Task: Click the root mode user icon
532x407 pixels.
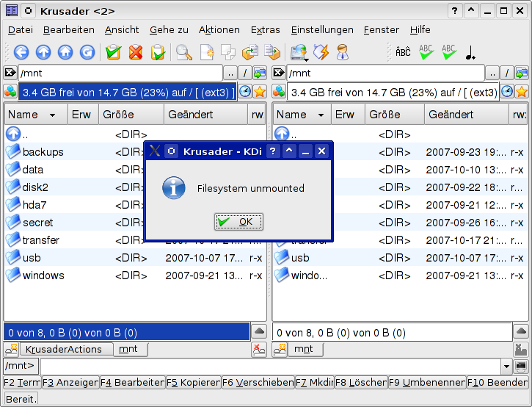Action: tap(343, 52)
